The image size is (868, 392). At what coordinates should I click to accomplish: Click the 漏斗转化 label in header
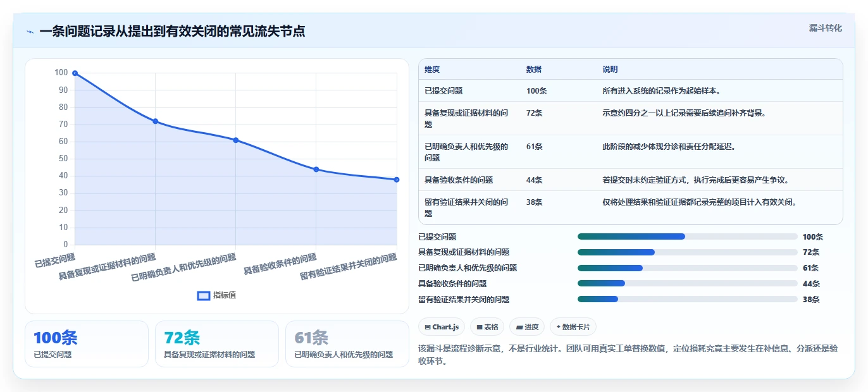825,28
